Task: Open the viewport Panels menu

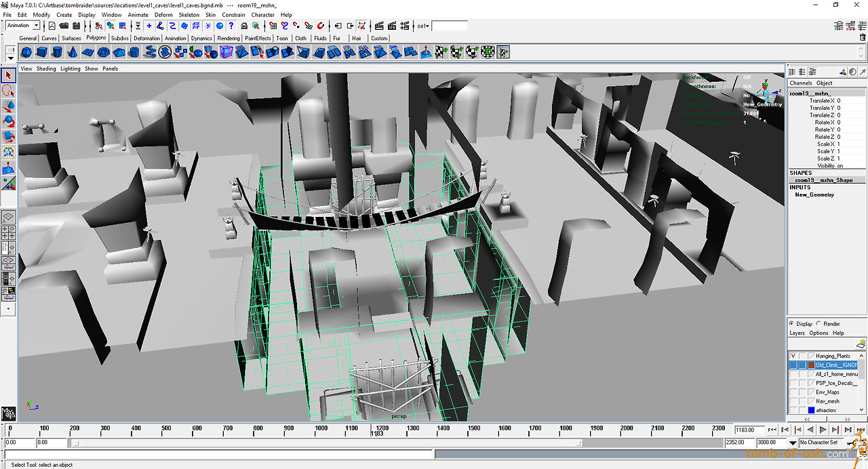Action: coord(111,68)
